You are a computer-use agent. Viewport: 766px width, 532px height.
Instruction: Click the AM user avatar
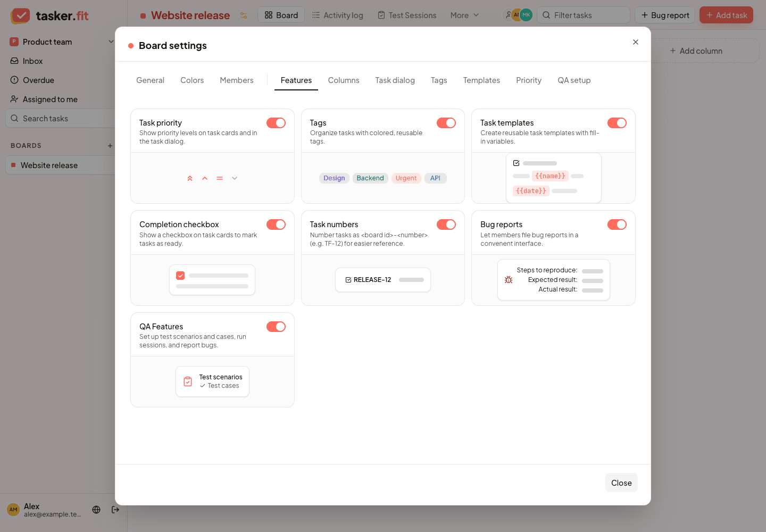click(13, 510)
